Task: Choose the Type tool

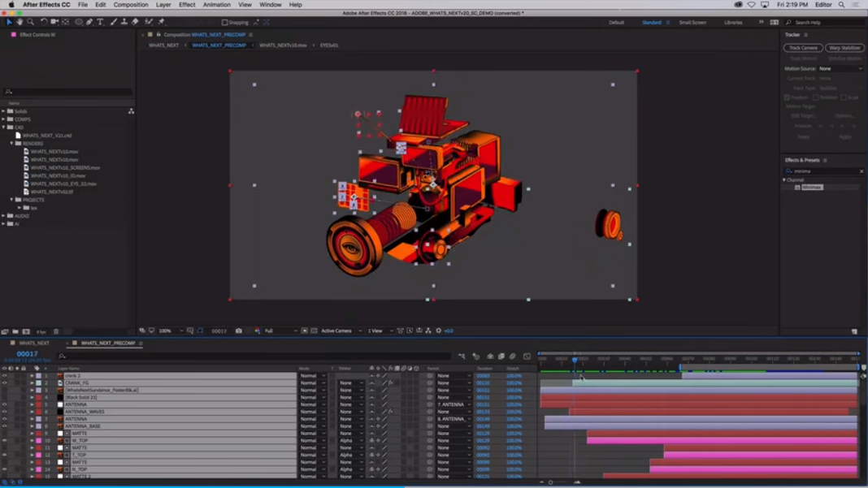Action: (x=101, y=22)
